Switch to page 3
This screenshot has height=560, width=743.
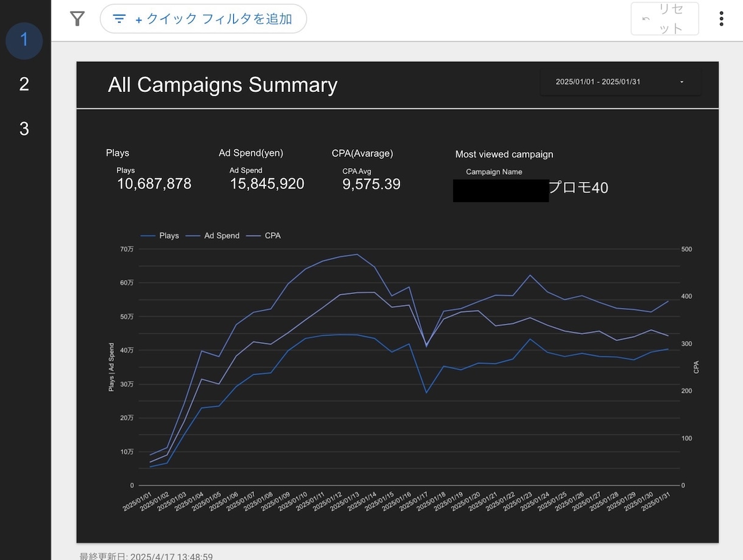click(x=24, y=129)
